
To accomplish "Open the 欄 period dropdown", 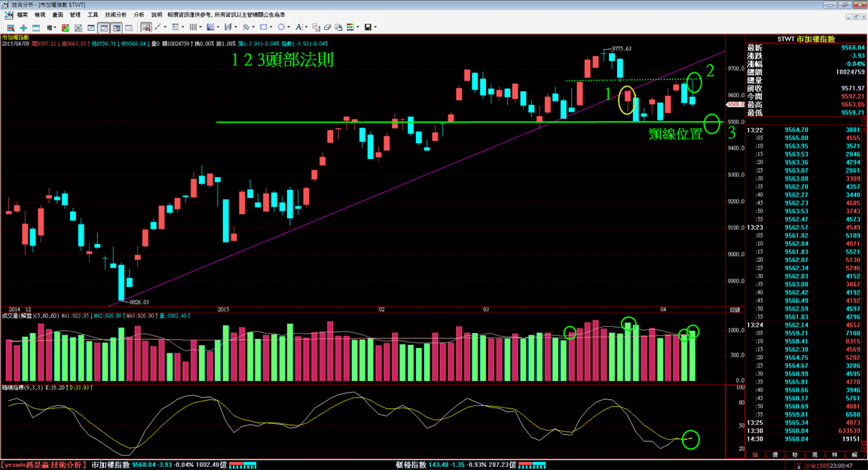I will (x=51, y=27).
